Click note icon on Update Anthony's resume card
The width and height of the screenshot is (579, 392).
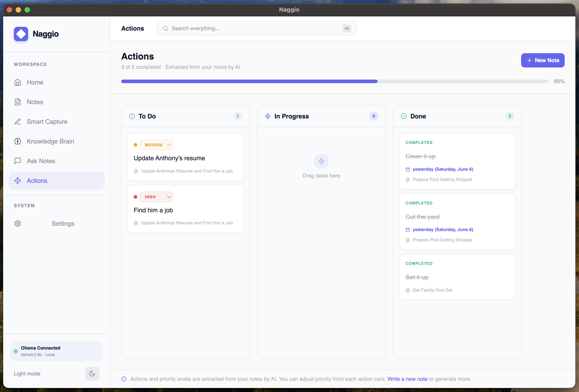click(x=136, y=171)
